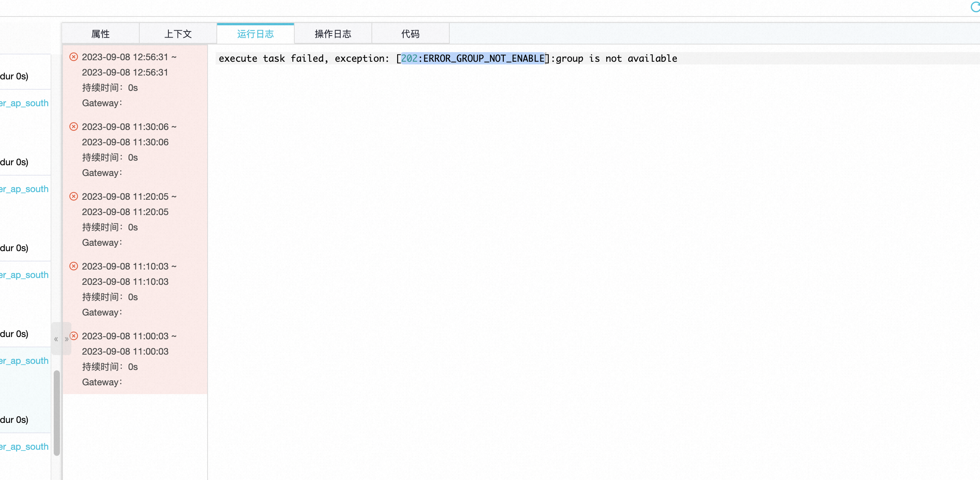Click Gateway: label in the 11:10:03 entry
The width and height of the screenshot is (980, 480).
[102, 312]
